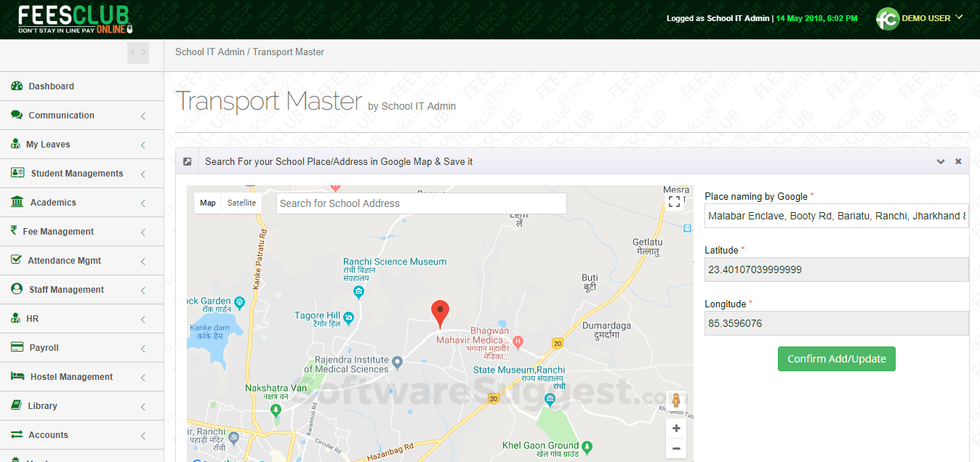980x462 pixels.
Task: Expand the Library menu chevron
Action: click(142, 406)
